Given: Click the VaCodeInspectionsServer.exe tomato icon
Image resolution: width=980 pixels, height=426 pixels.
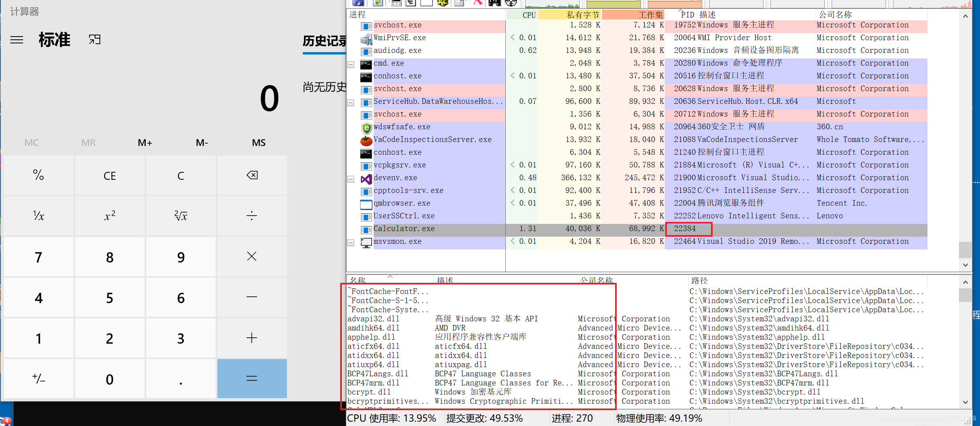Looking at the screenshot, I should [x=366, y=140].
